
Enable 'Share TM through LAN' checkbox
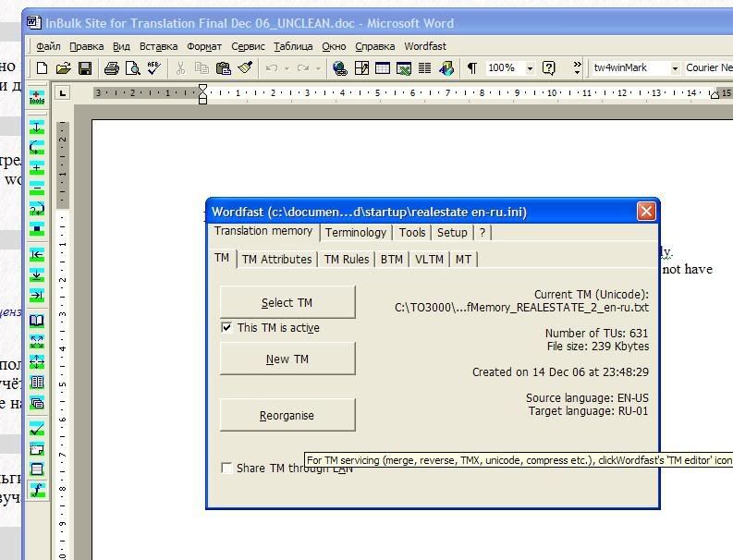pyautogui.click(x=226, y=468)
